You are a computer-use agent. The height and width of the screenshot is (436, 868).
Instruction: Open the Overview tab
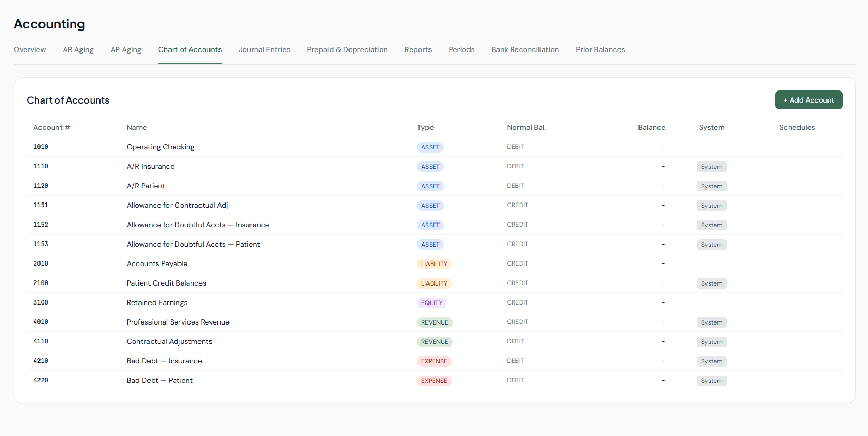click(29, 49)
